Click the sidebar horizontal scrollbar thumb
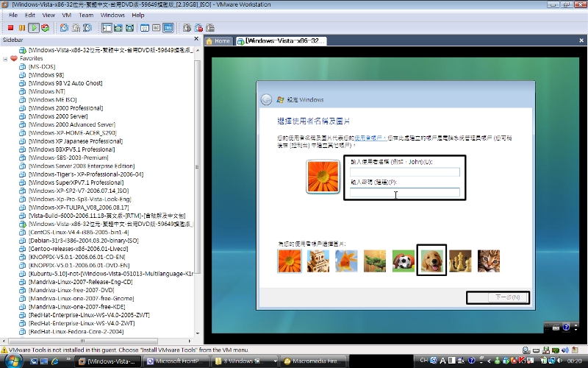This screenshot has height=368, width=588. [82, 341]
